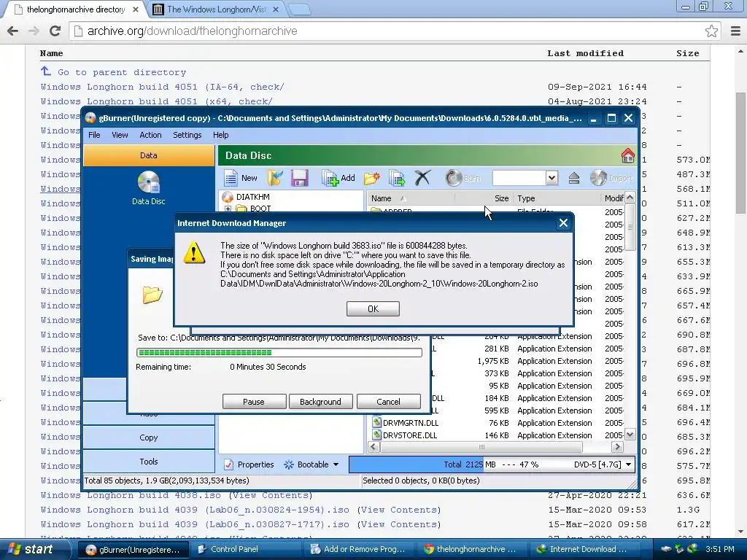Open the gBurner Help menu
The width and height of the screenshot is (747, 560).
point(220,135)
